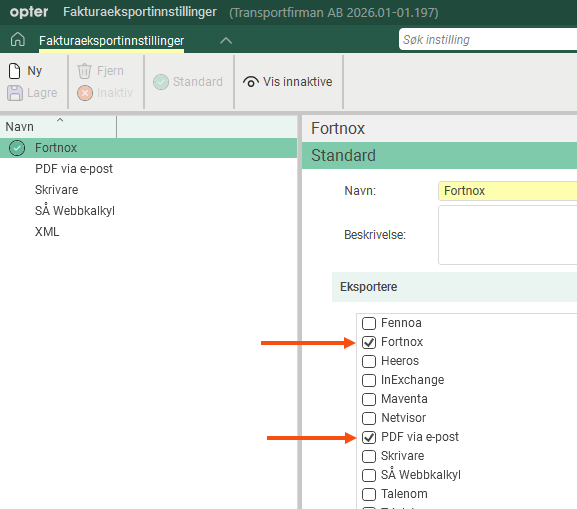The width and height of the screenshot is (577, 509).
Task: Click the Standard green checkmark icon
Action: coord(161,82)
